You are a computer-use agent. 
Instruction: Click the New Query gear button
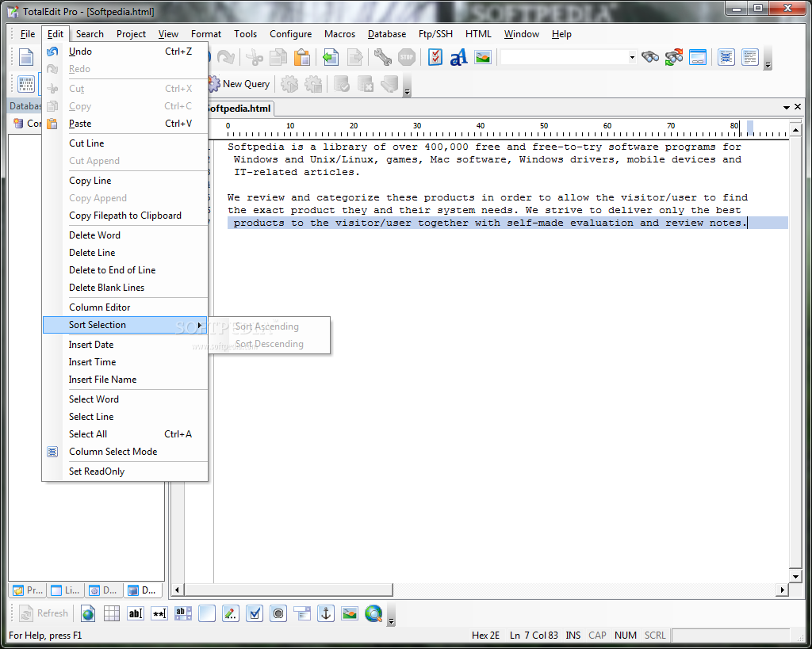pos(239,84)
